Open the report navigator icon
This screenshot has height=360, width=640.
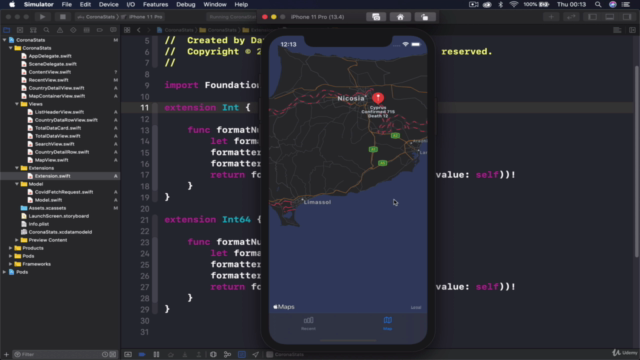click(113, 30)
